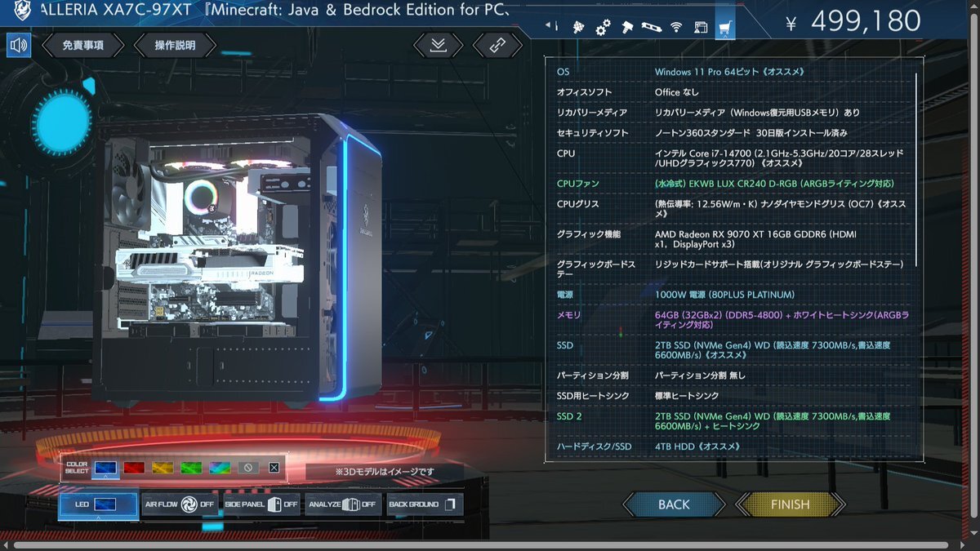Viewport: 980px width, 551px height.
Task: Click the メモリ row label
Action: click(x=568, y=315)
